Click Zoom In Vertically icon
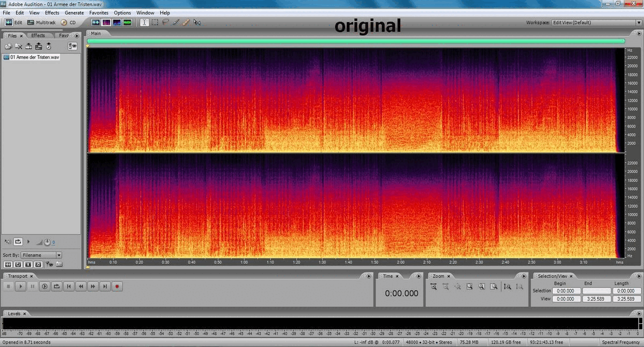The height and width of the screenshot is (347, 644). (x=507, y=287)
